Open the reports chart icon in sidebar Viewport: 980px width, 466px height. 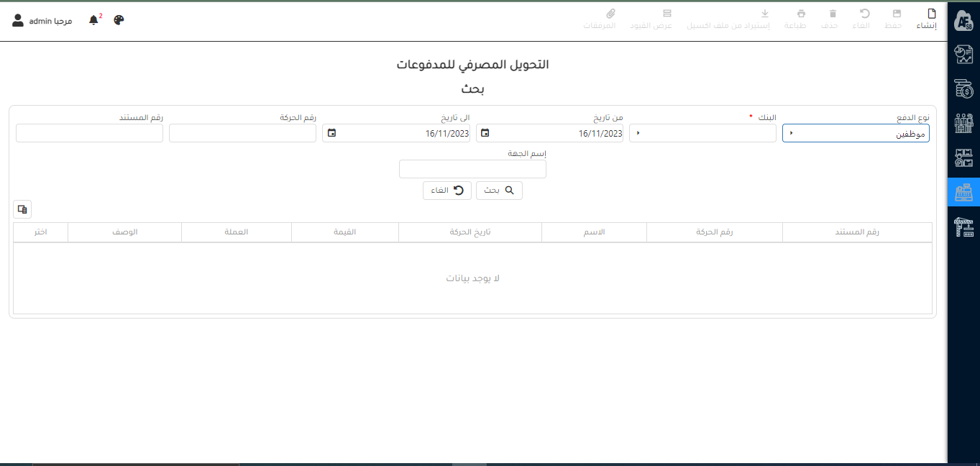tap(963, 55)
